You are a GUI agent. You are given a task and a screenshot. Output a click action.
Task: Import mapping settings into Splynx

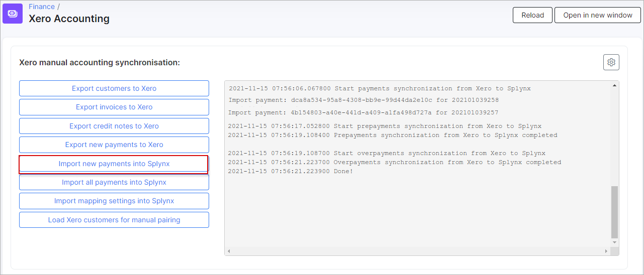[114, 201]
